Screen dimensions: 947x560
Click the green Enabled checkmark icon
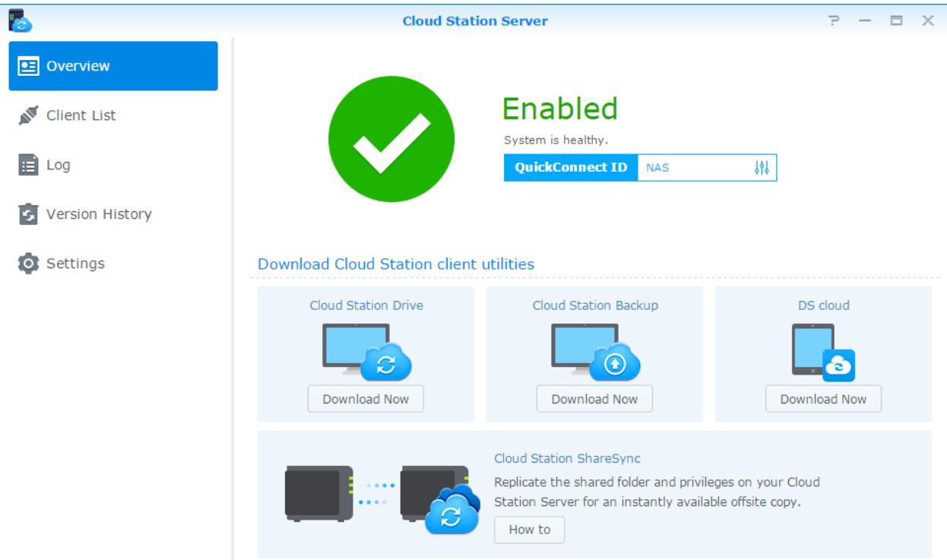tap(391, 138)
